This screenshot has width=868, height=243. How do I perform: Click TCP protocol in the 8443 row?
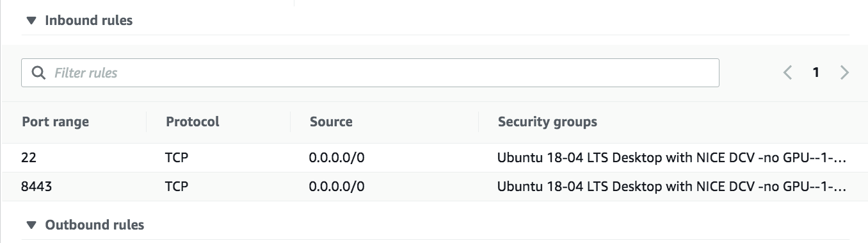coord(176,187)
